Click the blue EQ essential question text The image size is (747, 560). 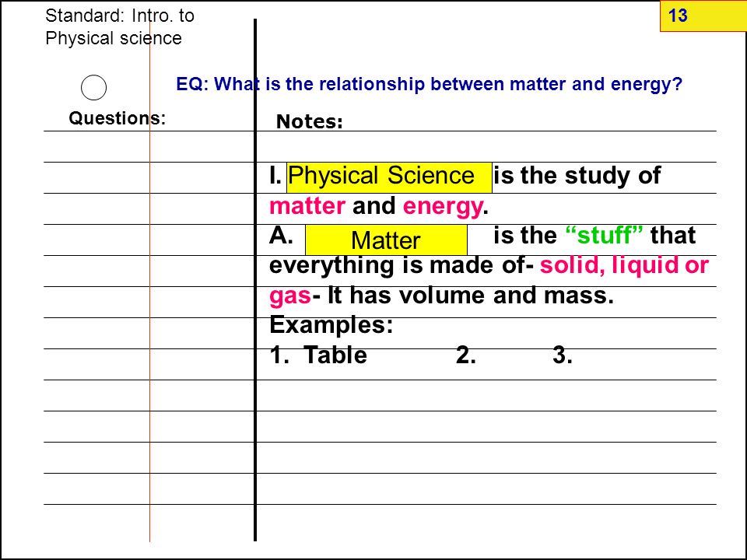(x=430, y=84)
